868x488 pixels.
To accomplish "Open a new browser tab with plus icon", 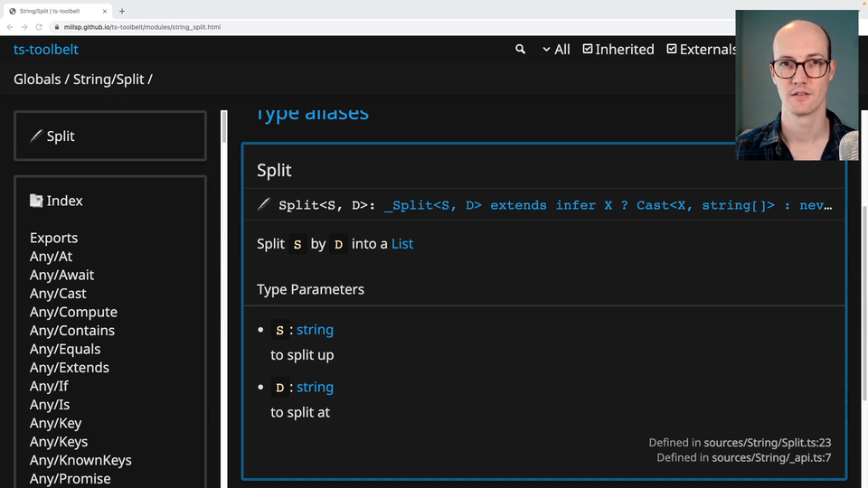I will click(x=122, y=11).
